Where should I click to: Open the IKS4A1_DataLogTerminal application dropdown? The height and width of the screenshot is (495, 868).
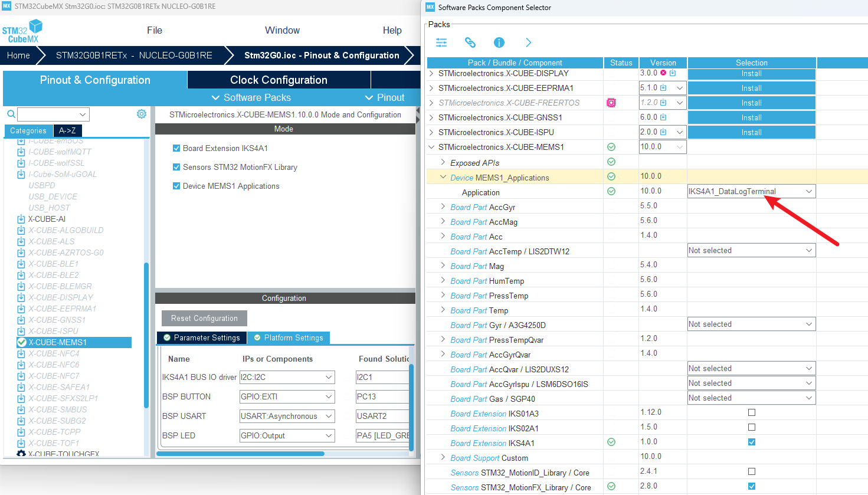pos(752,191)
